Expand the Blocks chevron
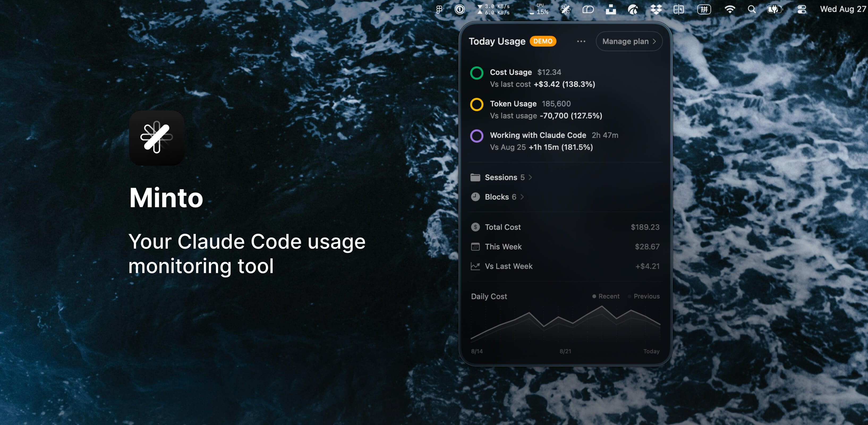The height and width of the screenshot is (425, 868). (x=522, y=197)
